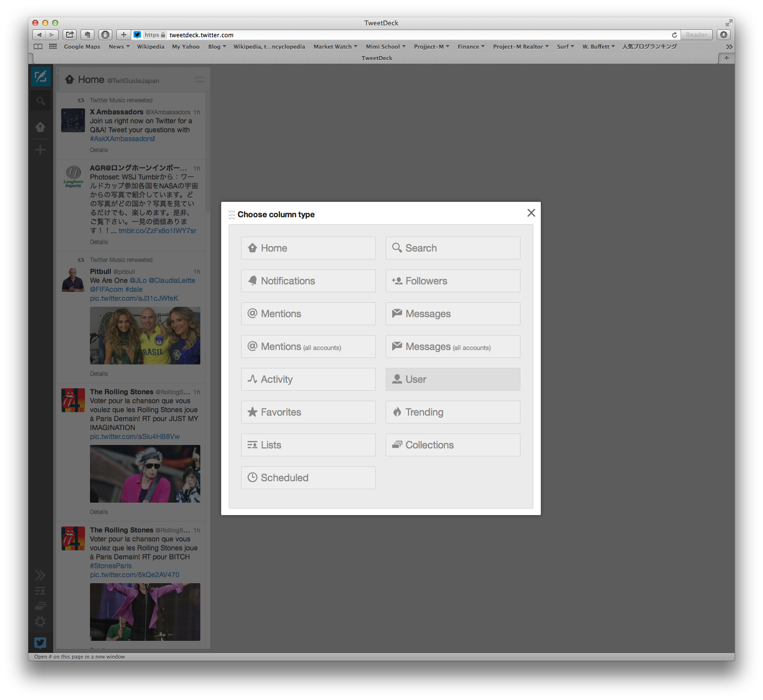Expand the sidebar with double chevron icon
763x700 pixels.
point(40,575)
